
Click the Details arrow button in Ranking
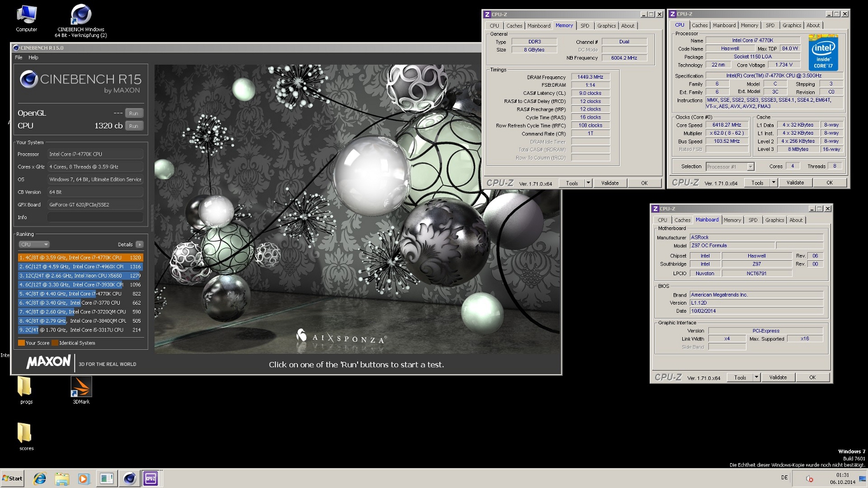click(x=139, y=245)
